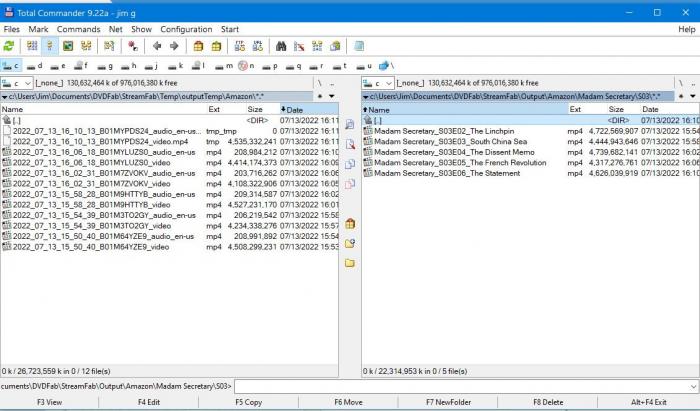
Task: Open the binoculars Search files icon
Action: (x=282, y=46)
